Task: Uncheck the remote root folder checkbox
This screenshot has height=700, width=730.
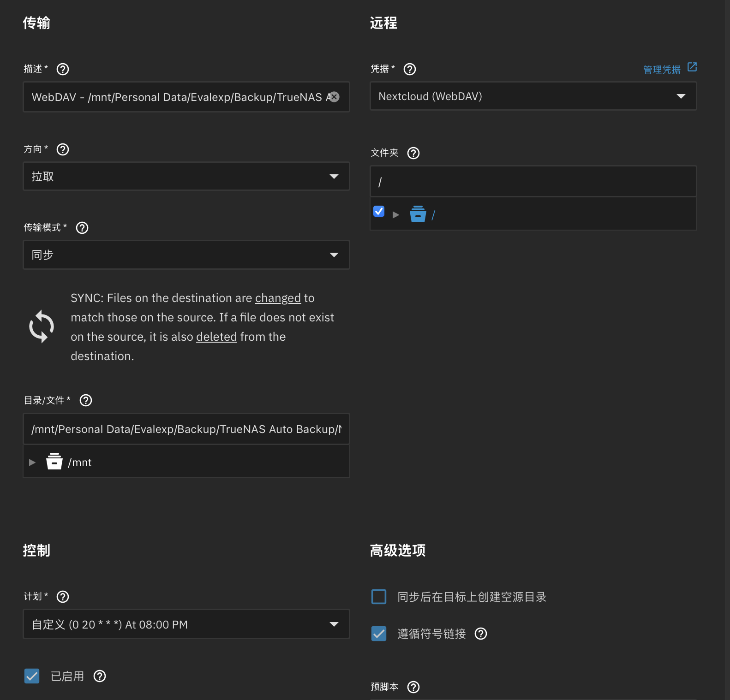Action: pyautogui.click(x=379, y=211)
